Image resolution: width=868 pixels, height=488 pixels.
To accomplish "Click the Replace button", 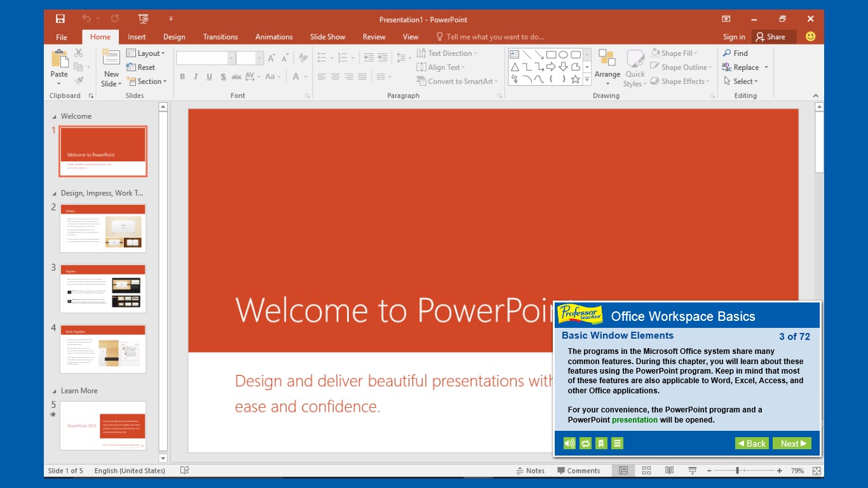I will coord(745,67).
